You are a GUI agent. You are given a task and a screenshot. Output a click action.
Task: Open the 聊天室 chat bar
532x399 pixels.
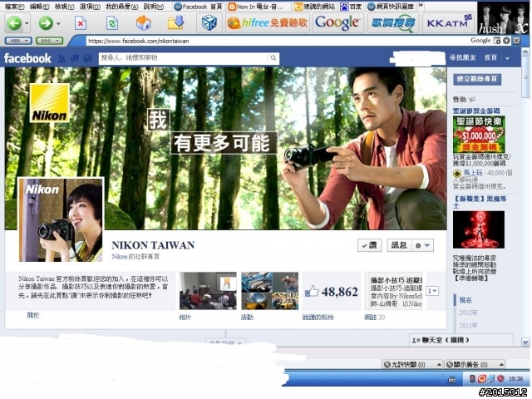pos(461,340)
